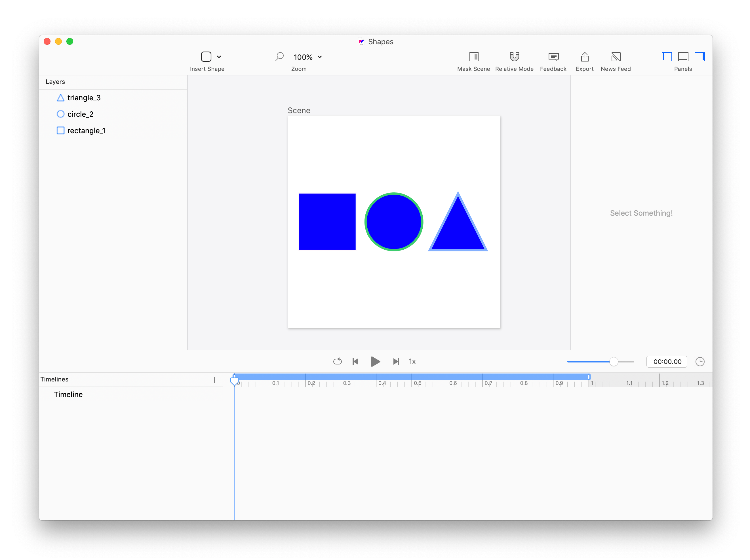This screenshot has height=560, width=750.
Task: Change the 1x playback speed
Action: 412,361
